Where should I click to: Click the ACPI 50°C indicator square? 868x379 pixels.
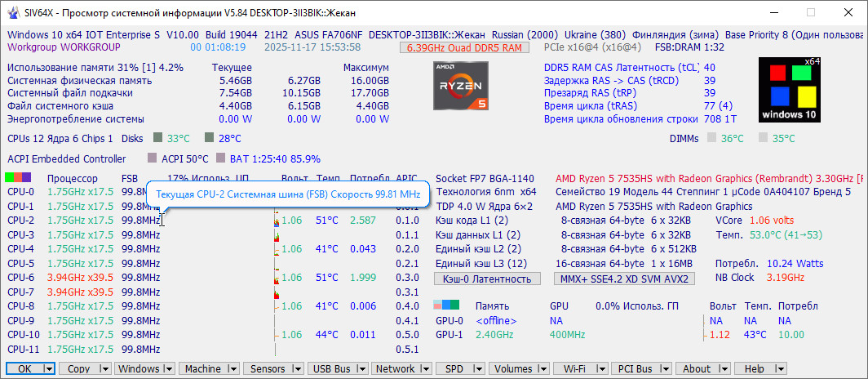(152, 158)
